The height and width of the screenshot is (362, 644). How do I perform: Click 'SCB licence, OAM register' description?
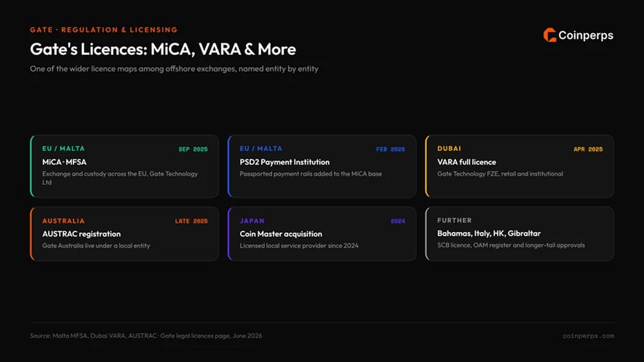[x=511, y=246]
